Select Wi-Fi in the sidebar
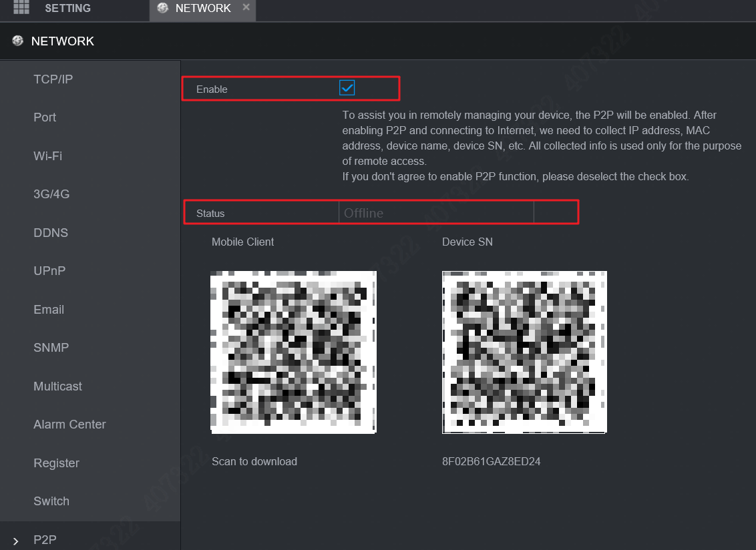The image size is (756, 550). [47, 156]
